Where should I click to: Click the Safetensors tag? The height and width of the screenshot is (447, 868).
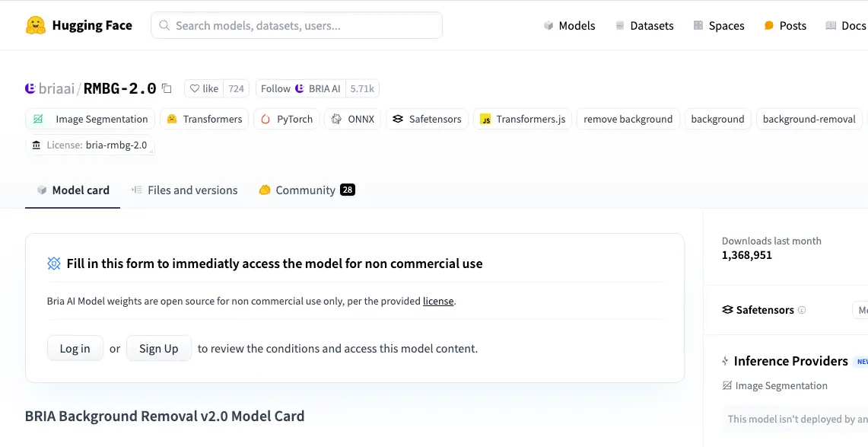tap(428, 119)
